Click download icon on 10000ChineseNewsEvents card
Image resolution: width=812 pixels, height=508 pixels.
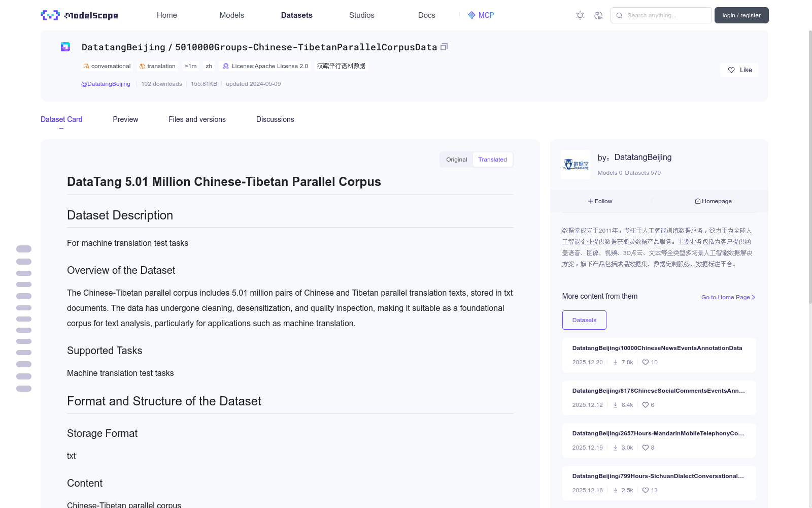(x=616, y=362)
